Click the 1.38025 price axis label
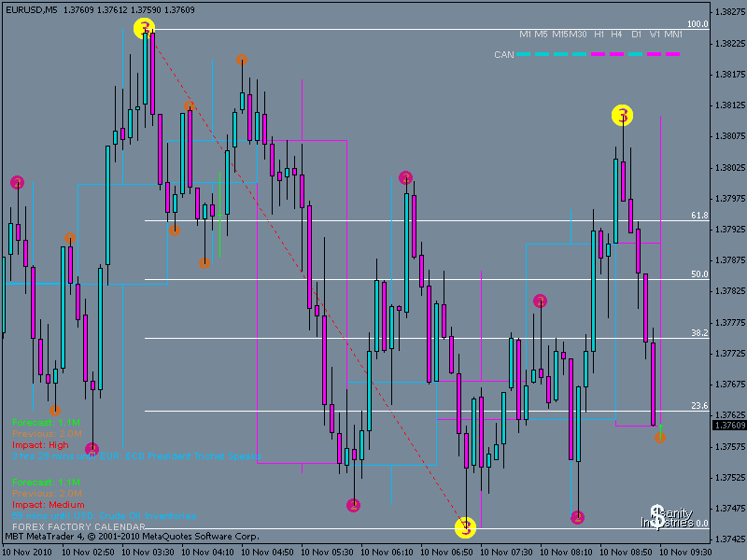 [729, 168]
